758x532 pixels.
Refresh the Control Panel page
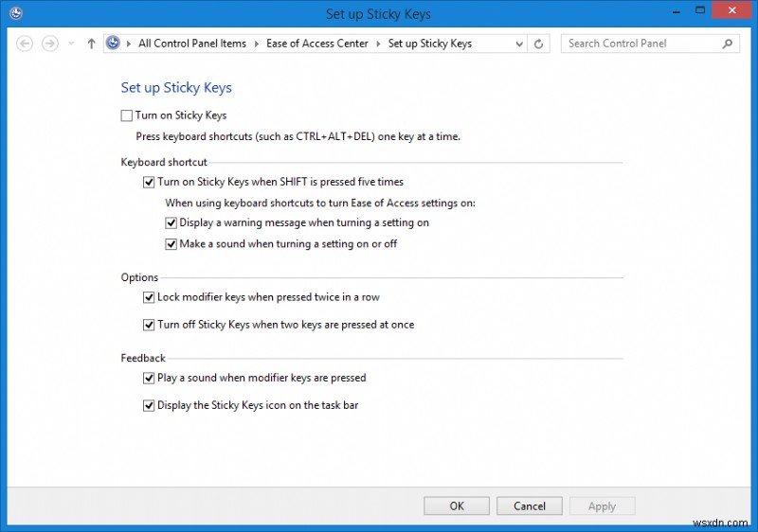[x=538, y=44]
